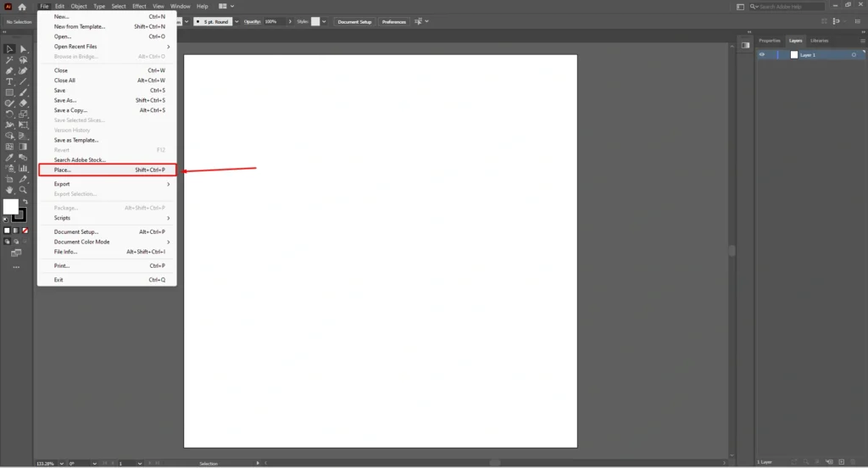Choose Save As… menu item

[107, 100]
